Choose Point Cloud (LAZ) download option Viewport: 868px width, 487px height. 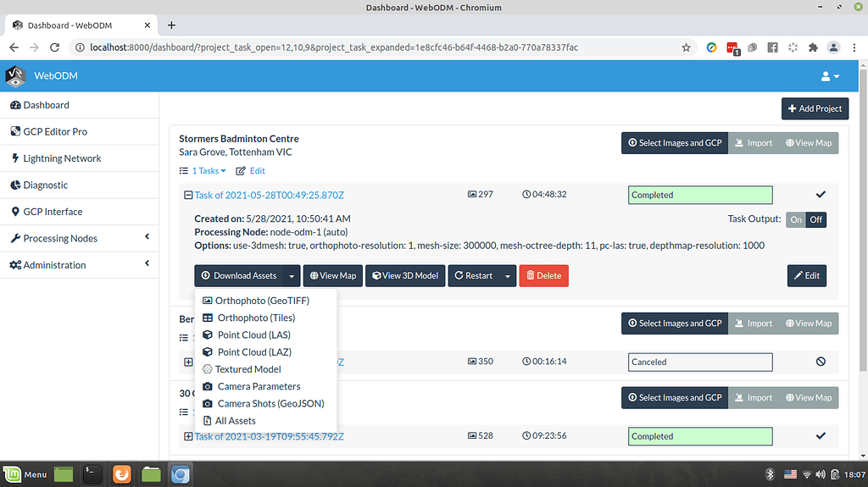click(253, 351)
